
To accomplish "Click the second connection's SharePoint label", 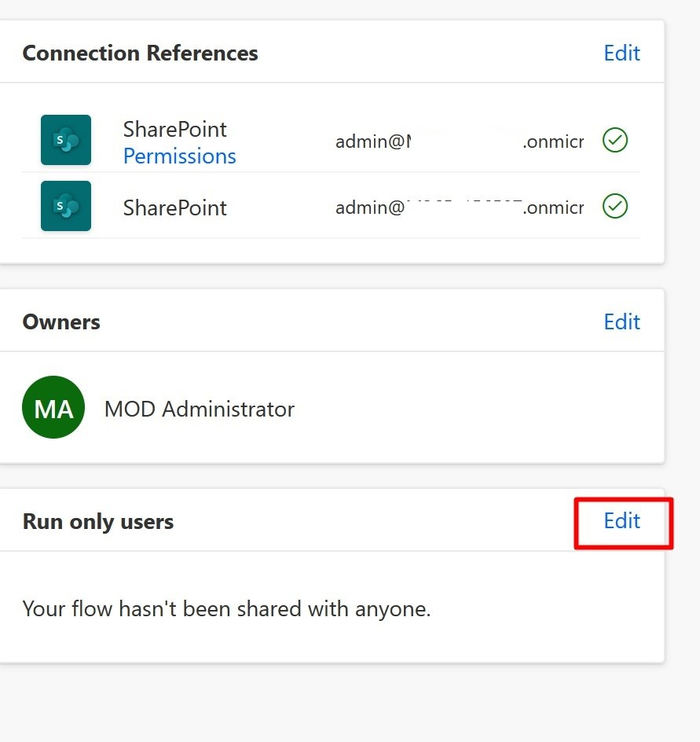I will pos(174,208).
